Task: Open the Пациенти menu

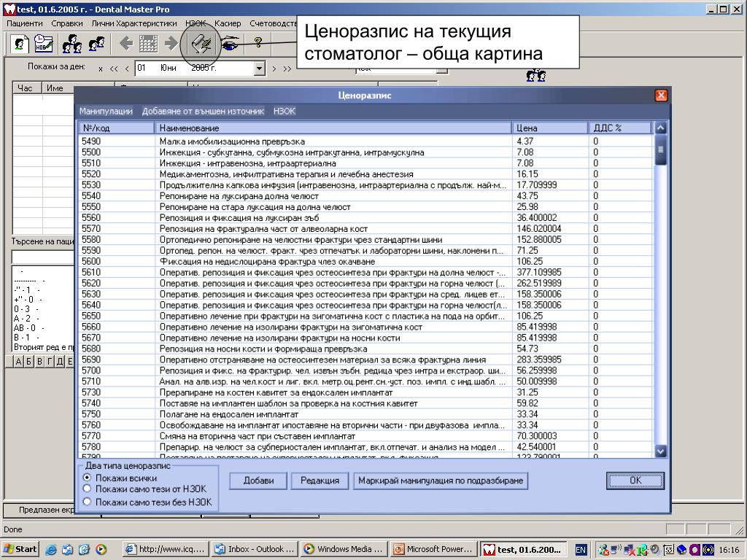Action: pos(24,23)
